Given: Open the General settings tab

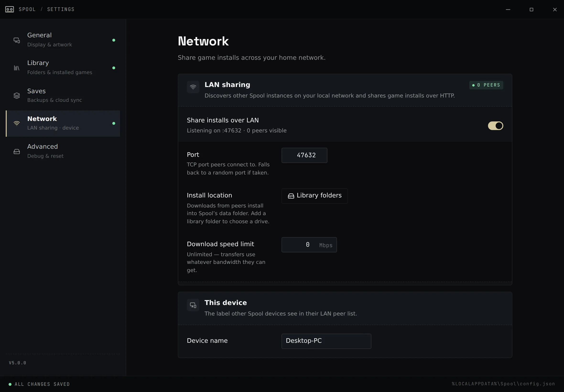Looking at the screenshot, I should (63, 40).
